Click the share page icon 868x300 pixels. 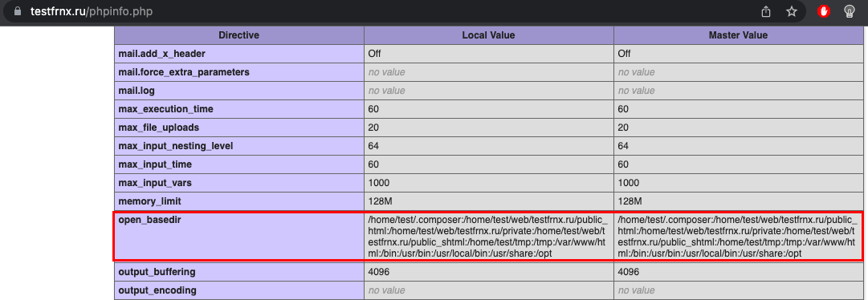(x=766, y=11)
